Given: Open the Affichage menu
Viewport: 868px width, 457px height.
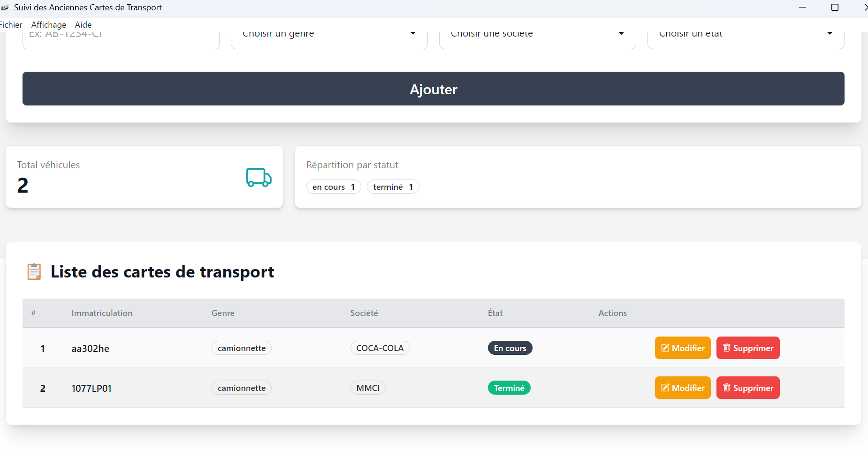Looking at the screenshot, I should [x=49, y=25].
